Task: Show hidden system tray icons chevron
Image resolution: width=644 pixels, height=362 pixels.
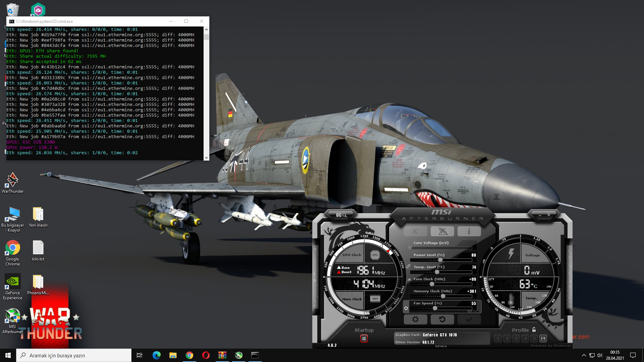Action: tap(584, 355)
